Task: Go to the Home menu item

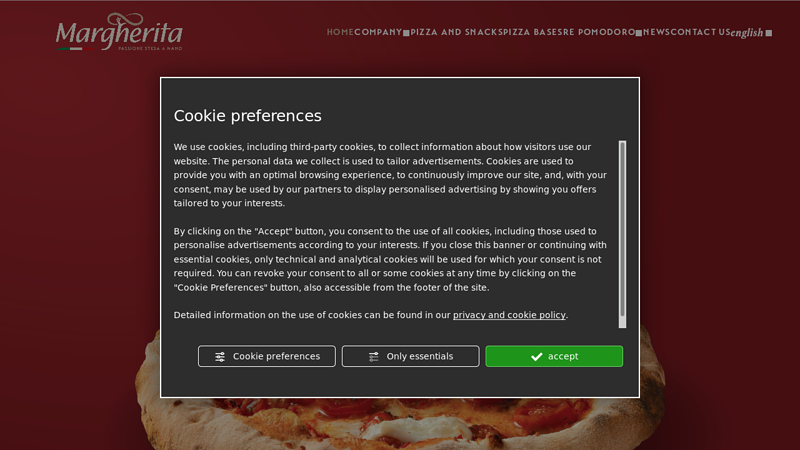Action: [340, 32]
